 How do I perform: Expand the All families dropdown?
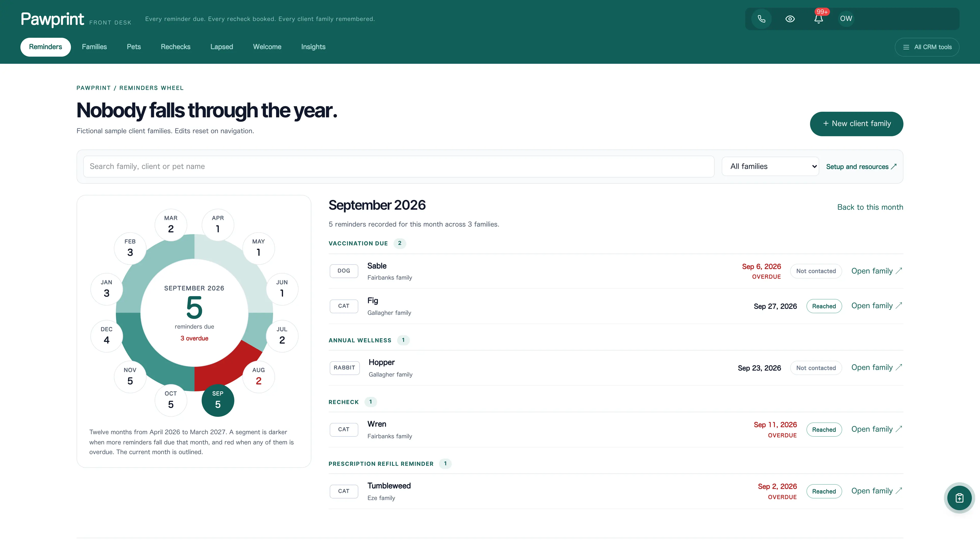[770, 167]
